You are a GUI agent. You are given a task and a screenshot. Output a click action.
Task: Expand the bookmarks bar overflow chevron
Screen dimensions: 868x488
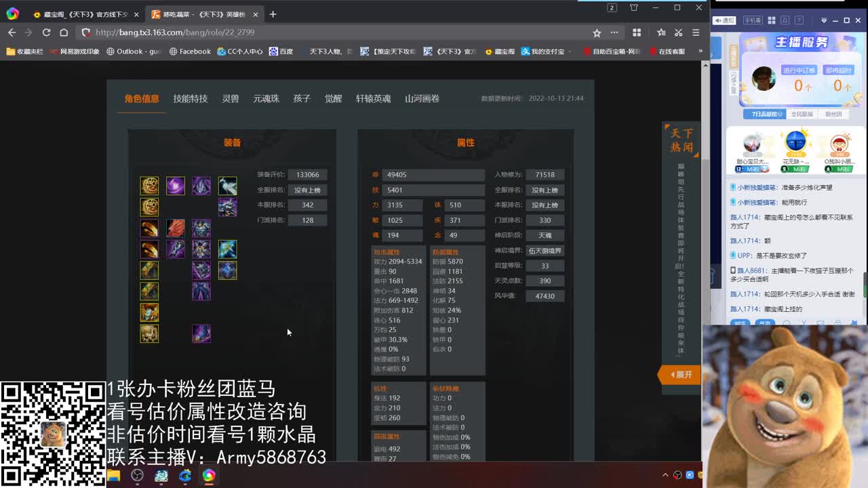701,52
